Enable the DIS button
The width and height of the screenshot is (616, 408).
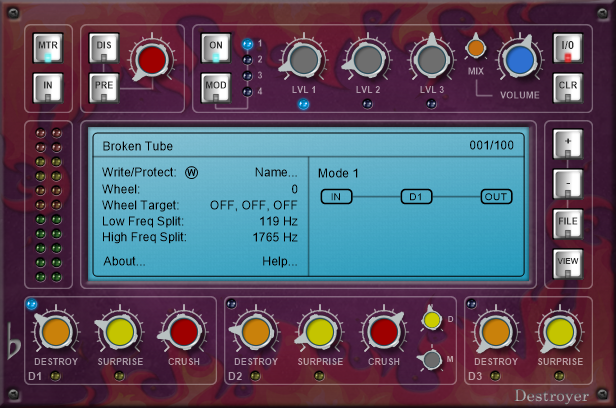(103, 48)
